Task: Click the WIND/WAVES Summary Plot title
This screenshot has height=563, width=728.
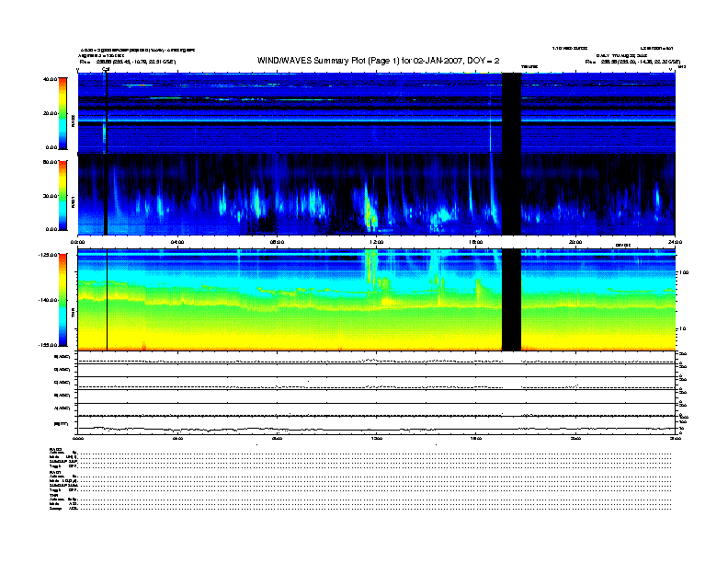Action: click(379, 61)
